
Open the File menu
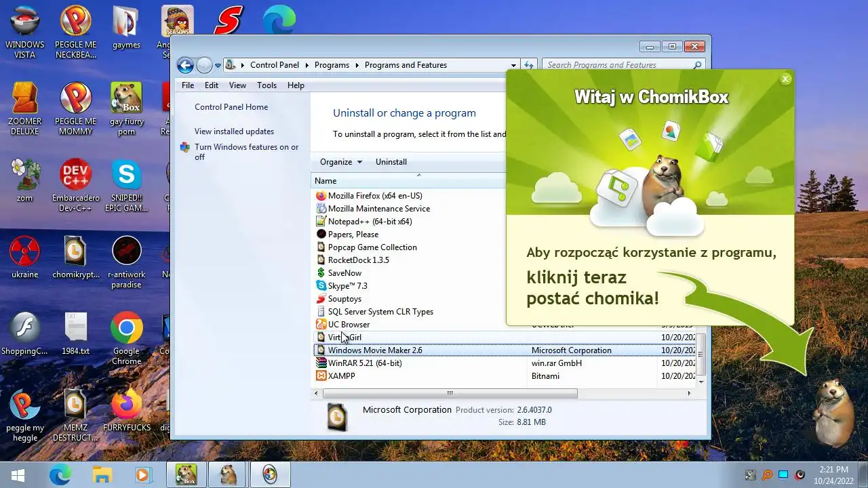click(x=188, y=85)
